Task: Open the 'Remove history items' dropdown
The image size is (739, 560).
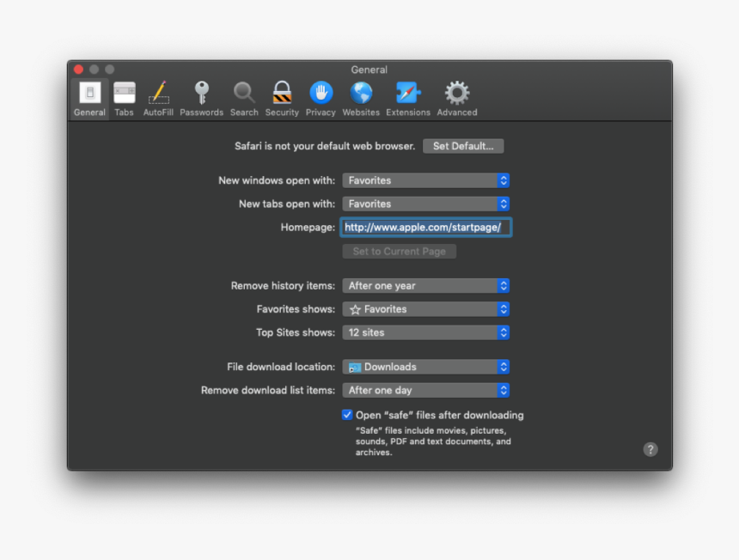Action: tap(425, 285)
